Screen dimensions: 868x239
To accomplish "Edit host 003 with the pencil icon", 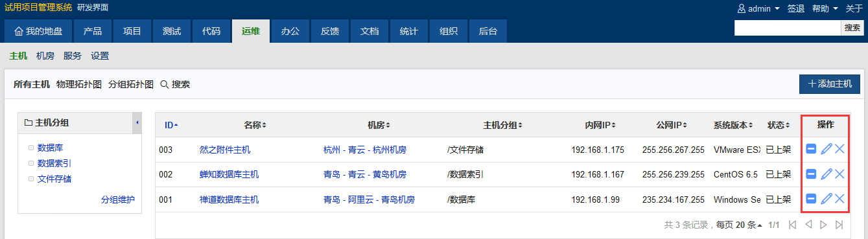I will pos(826,150).
